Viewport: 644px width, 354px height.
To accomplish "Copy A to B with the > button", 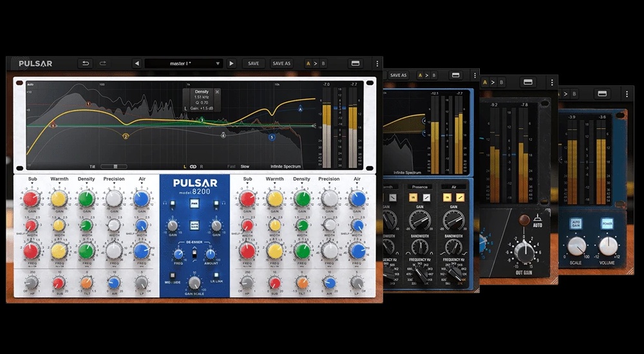I will click(316, 64).
